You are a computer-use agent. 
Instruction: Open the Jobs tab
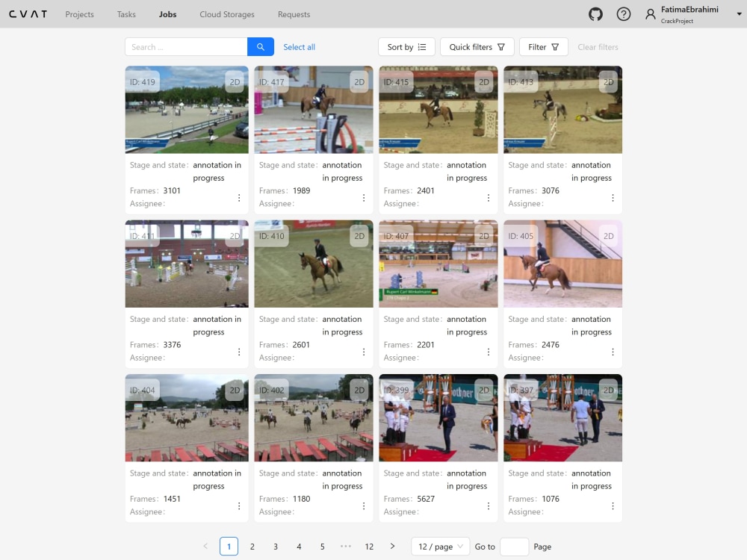tap(167, 14)
